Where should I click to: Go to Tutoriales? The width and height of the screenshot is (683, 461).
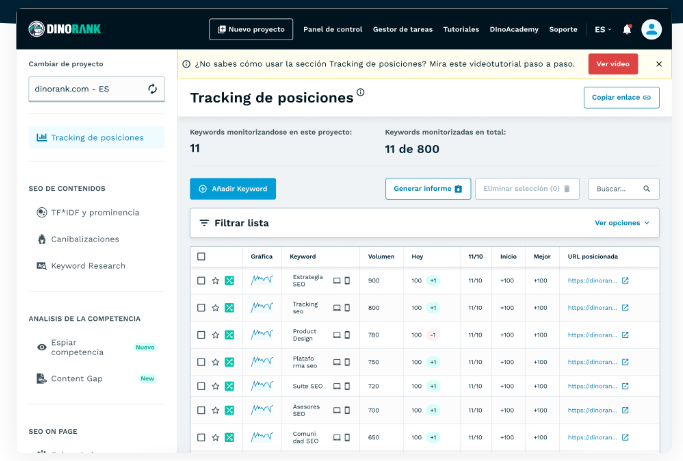click(461, 29)
